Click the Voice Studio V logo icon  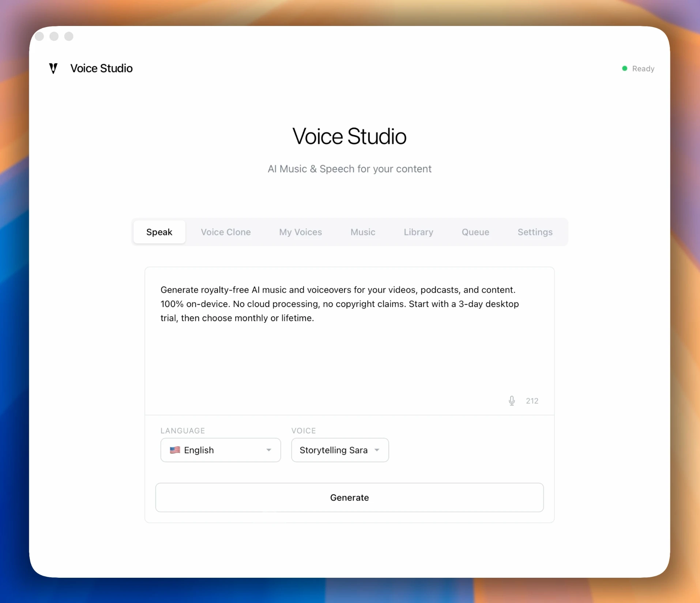(x=53, y=68)
